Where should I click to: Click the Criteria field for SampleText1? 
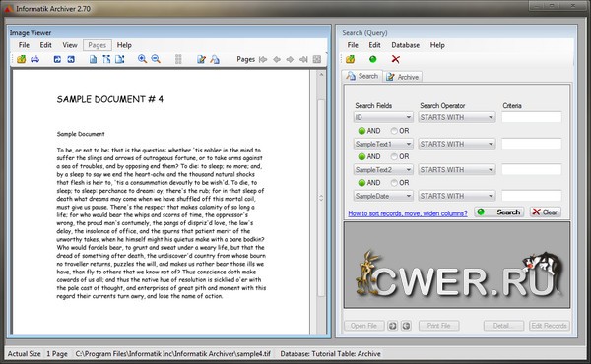pos(532,144)
